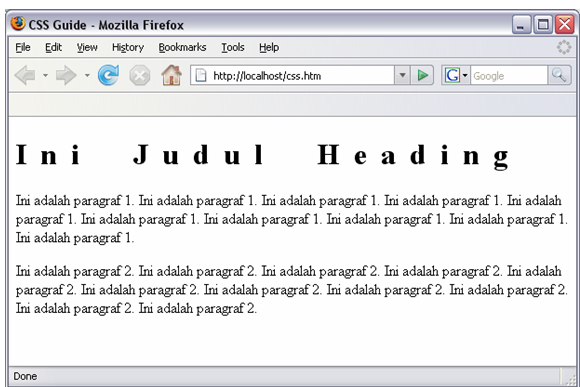
Task: Click the first 'paragraf 1' paragraph text
Action: coord(291,219)
